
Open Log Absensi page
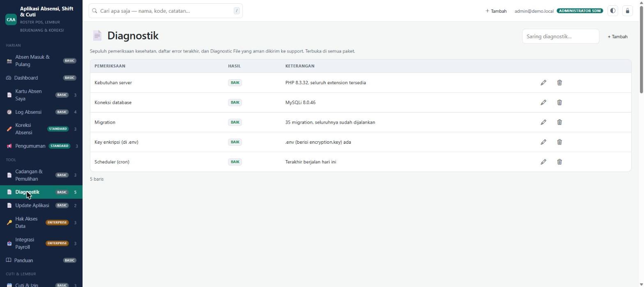(41, 112)
